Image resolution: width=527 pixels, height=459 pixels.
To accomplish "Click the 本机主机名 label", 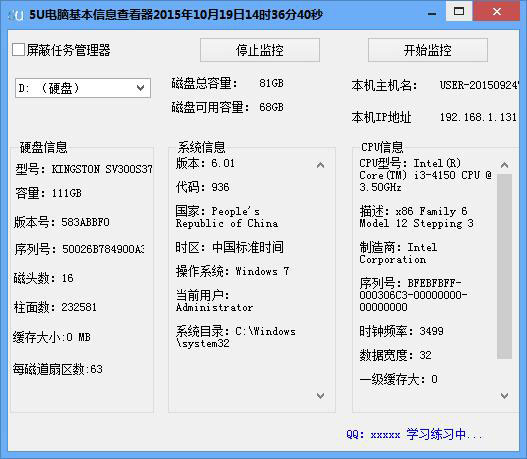I will point(384,85).
